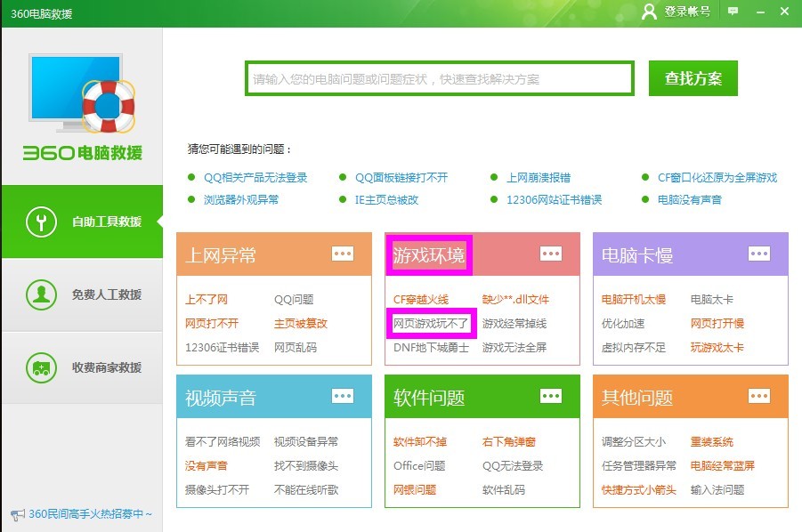Expand more options in 软件问题 card
Screen dimensions: 802x532
(551, 396)
